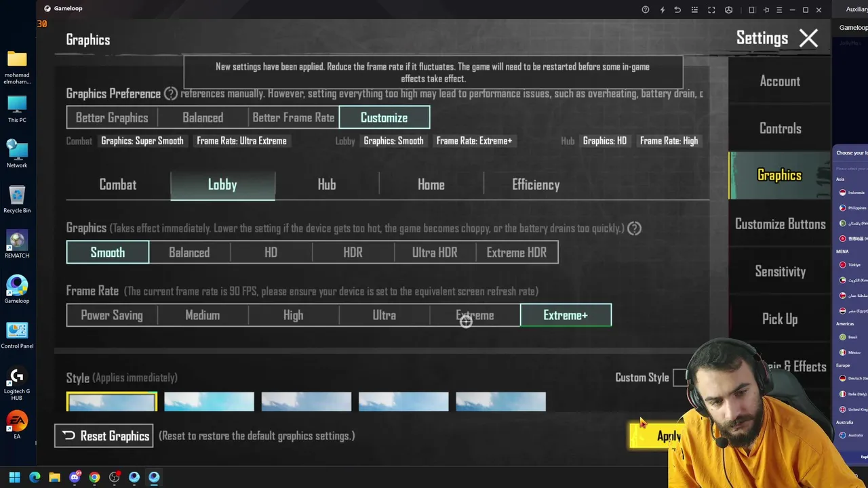The height and width of the screenshot is (488, 868).
Task: Open OBS Studio from taskbar
Action: 114,477
